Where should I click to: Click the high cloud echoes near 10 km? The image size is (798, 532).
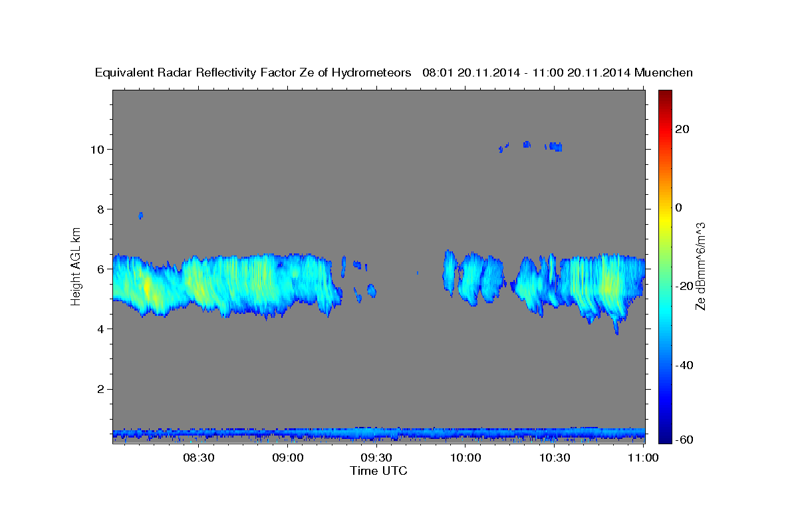coord(531,146)
